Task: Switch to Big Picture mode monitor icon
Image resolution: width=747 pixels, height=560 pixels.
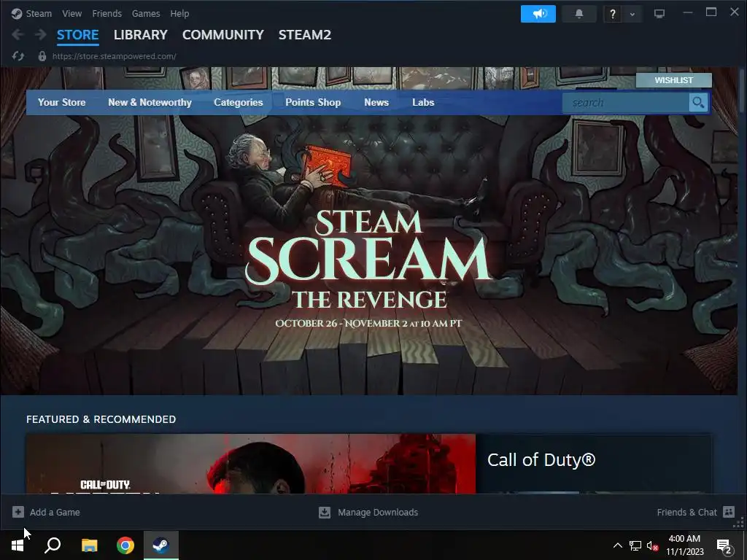Action: tap(659, 14)
